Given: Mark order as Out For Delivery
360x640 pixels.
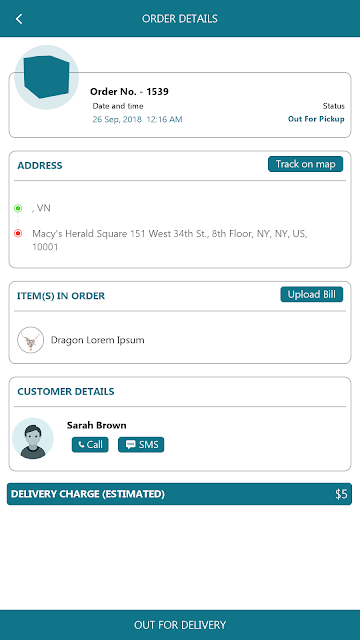Looking at the screenshot, I should coord(180,625).
